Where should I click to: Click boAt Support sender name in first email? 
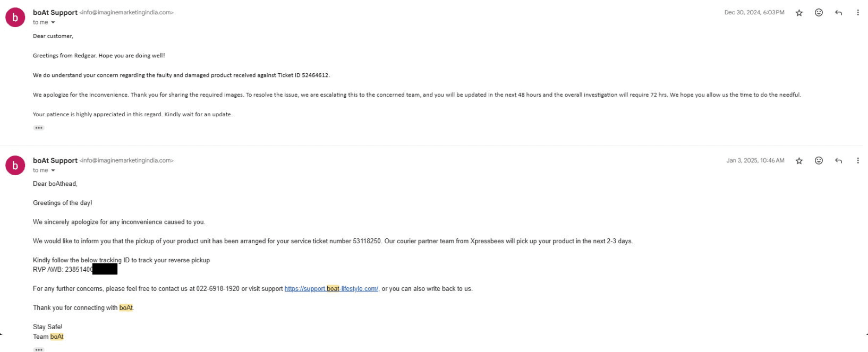pos(55,12)
